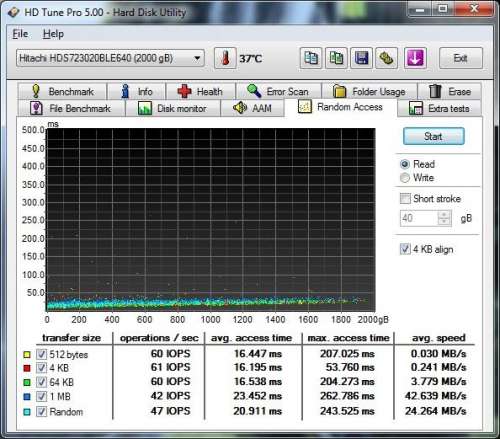Viewport: 500px width, 439px height.
Task: Click the '23.452 ms' average access value
Action: pos(258,396)
